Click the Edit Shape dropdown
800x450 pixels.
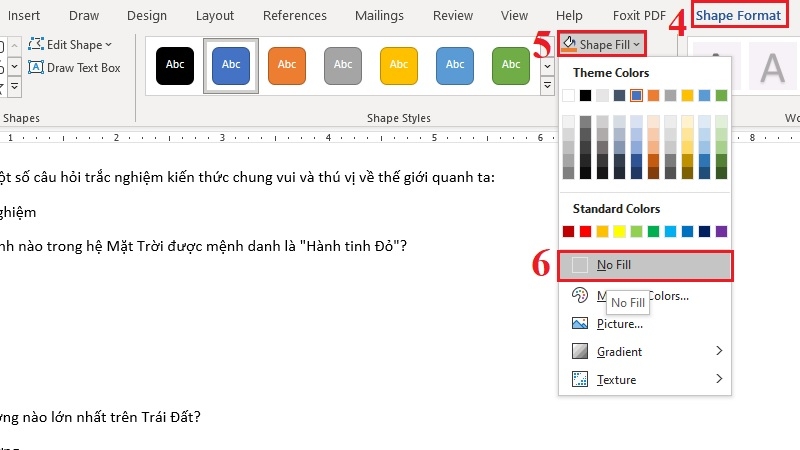70,45
